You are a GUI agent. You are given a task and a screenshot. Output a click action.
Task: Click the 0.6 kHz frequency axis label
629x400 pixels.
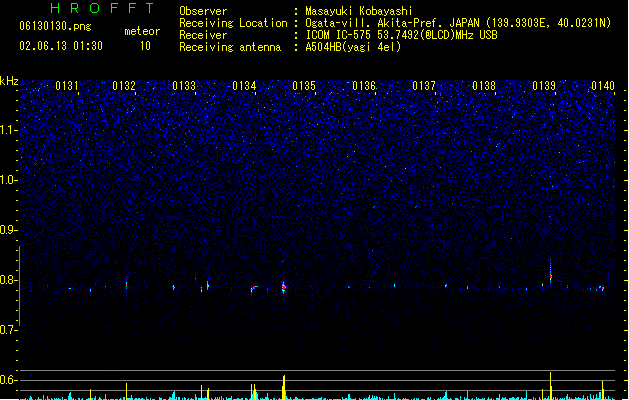point(9,380)
